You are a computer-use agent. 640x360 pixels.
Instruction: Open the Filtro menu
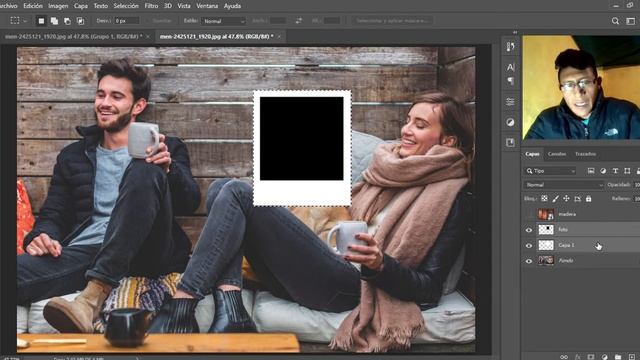pyautogui.click(x=151, y=6)
